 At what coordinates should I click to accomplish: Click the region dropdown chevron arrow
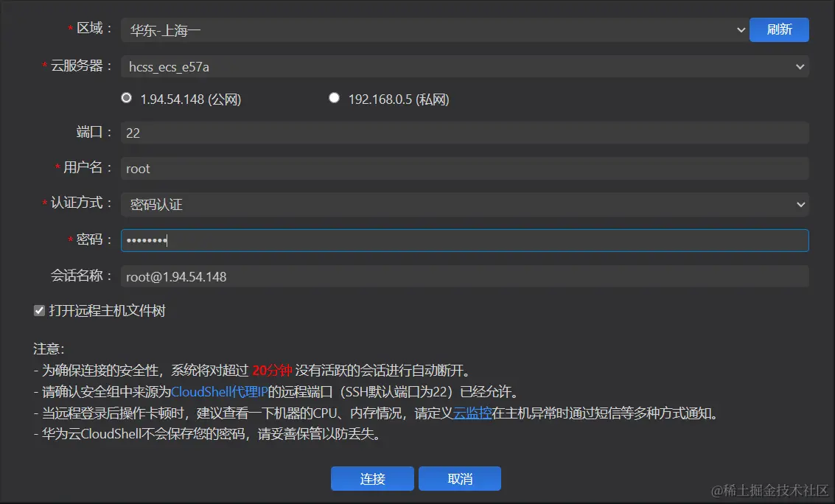[741, 29]
